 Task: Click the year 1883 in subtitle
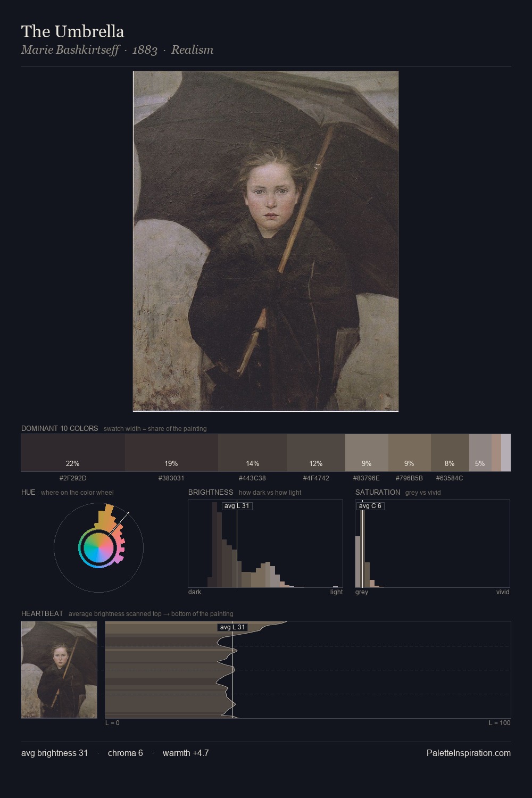pyautogui.click(x=145, y=50)
